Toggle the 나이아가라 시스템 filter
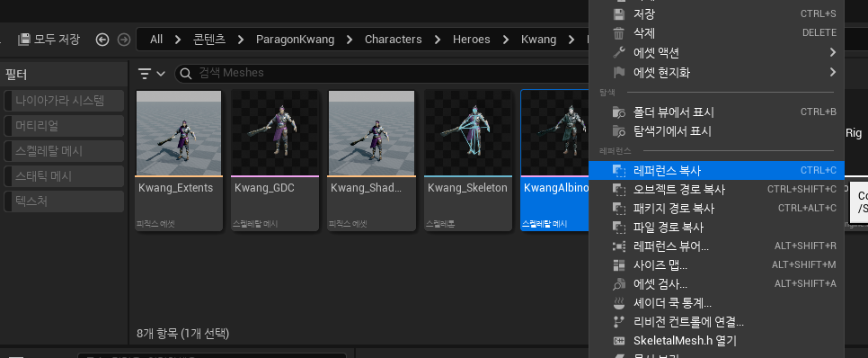This screenshot has height=358, width=868. tap(64, 101)
